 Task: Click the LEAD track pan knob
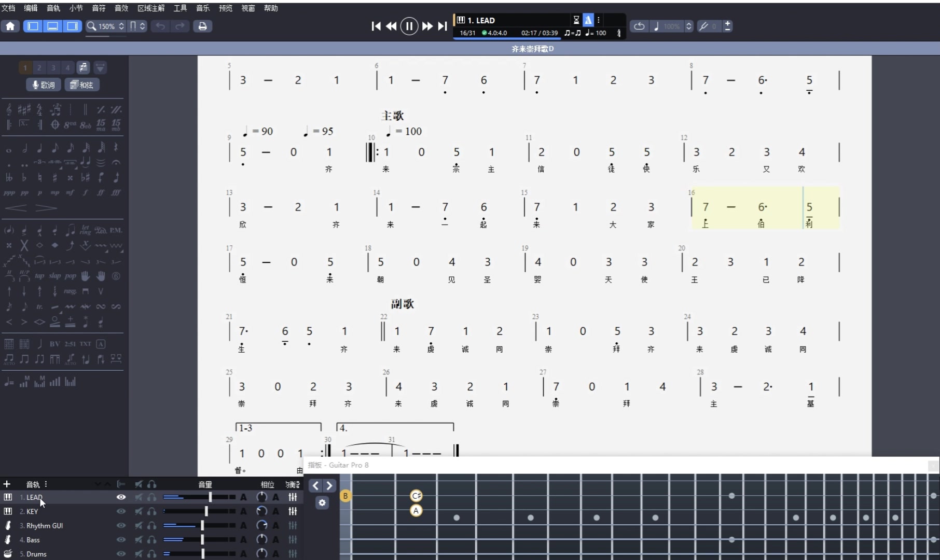pos(262,497)
